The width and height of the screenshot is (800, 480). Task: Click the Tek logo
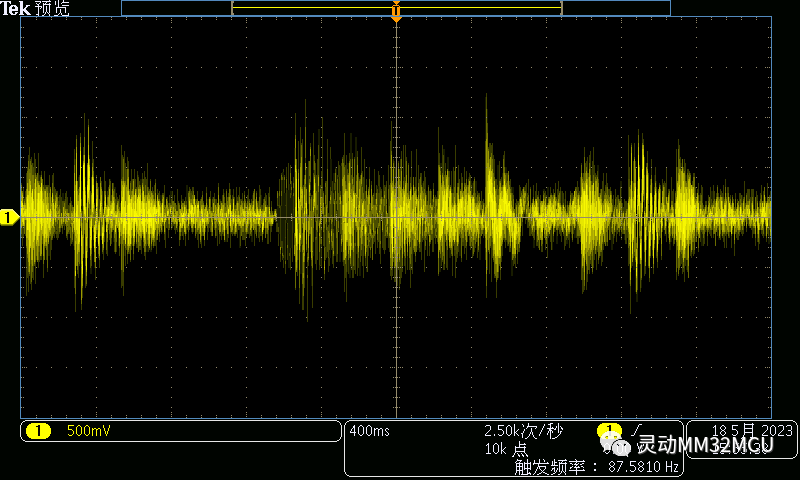(x=15, y=8)
